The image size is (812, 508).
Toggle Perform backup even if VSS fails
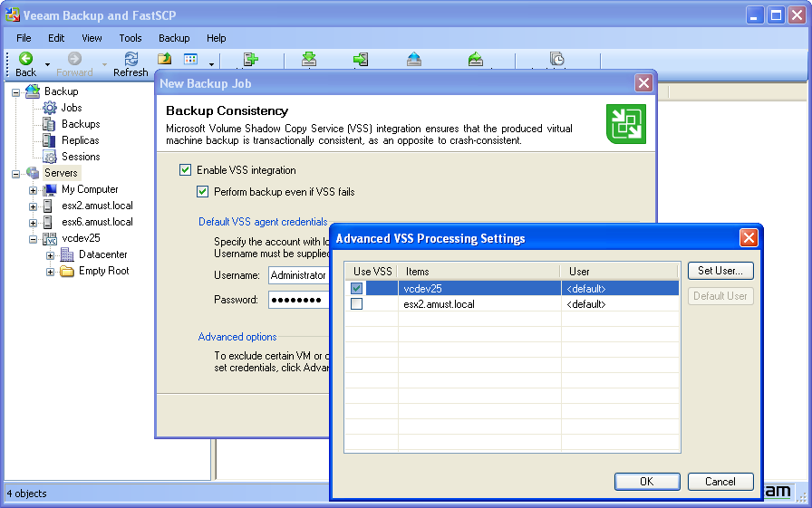[x=202, y=191]
